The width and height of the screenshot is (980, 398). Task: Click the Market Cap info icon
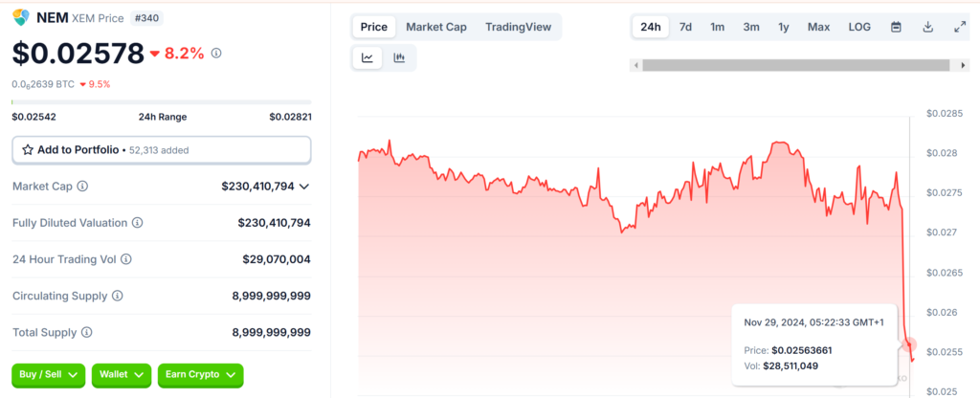click(82, 187)
